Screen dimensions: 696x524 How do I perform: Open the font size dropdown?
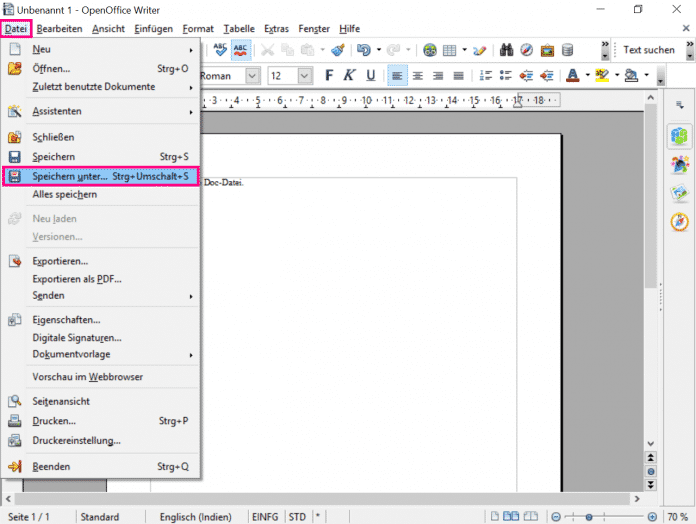coord(306,76)
